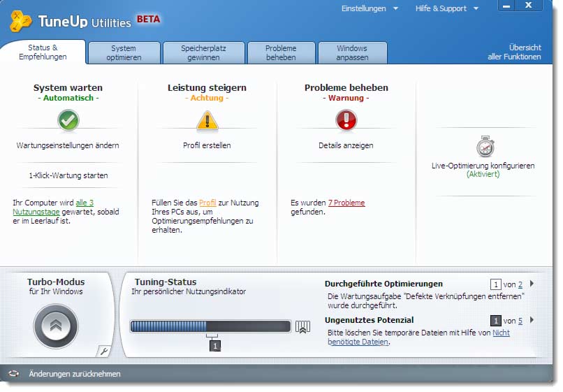This screenshot has width=563, height=392.
Task: Click link '2' in Durchgeführte Optimierungen
Action: (520, 284)
